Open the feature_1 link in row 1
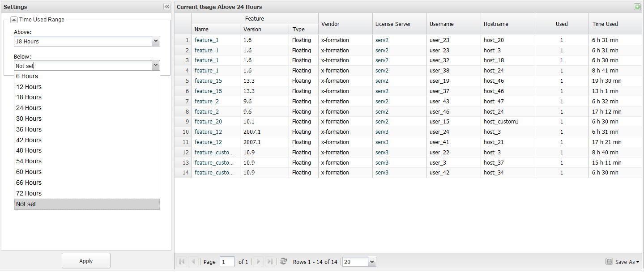 pyautogui.click(x=207, y=40)
